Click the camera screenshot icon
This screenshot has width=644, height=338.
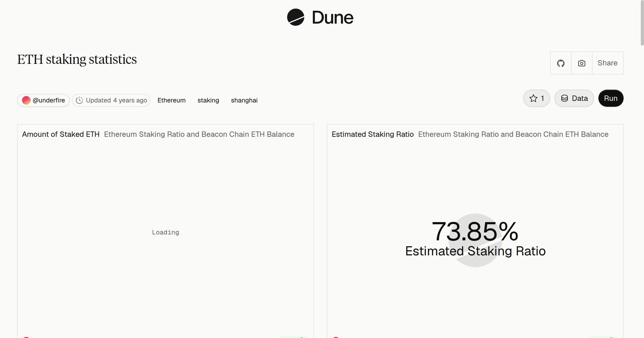point(582,63)
